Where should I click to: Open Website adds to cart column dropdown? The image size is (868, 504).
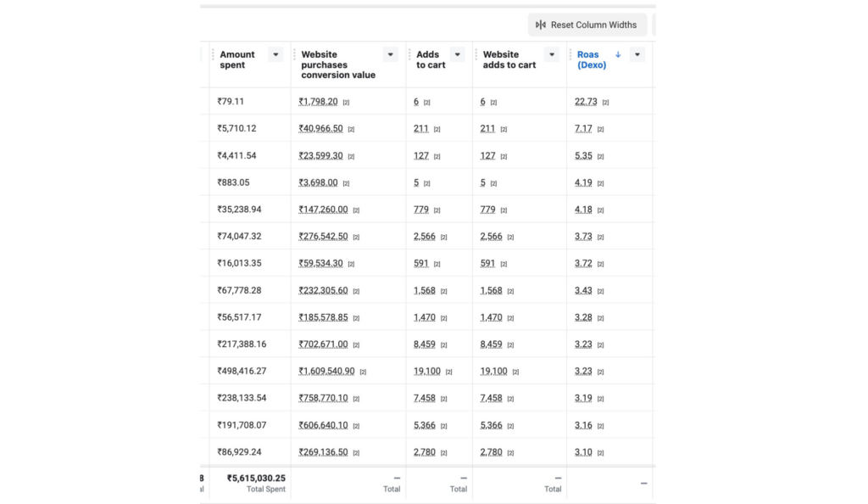click(551, 55)
